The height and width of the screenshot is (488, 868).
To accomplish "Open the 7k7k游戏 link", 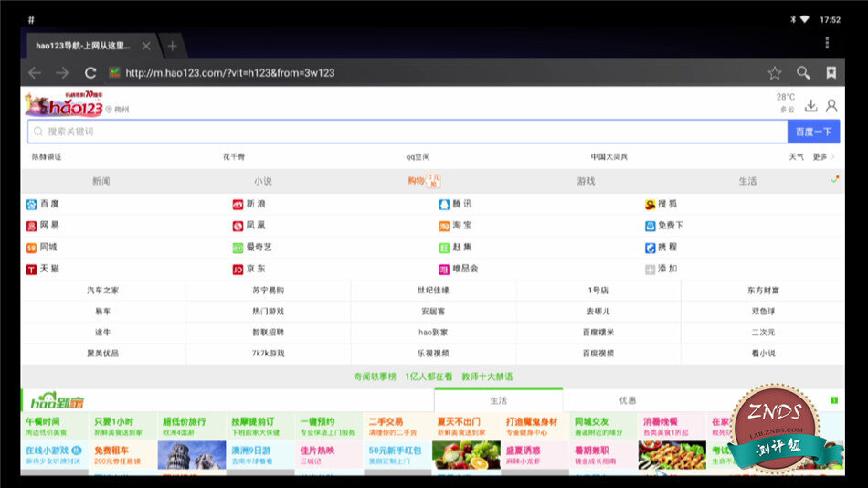I will pos(268,354).
